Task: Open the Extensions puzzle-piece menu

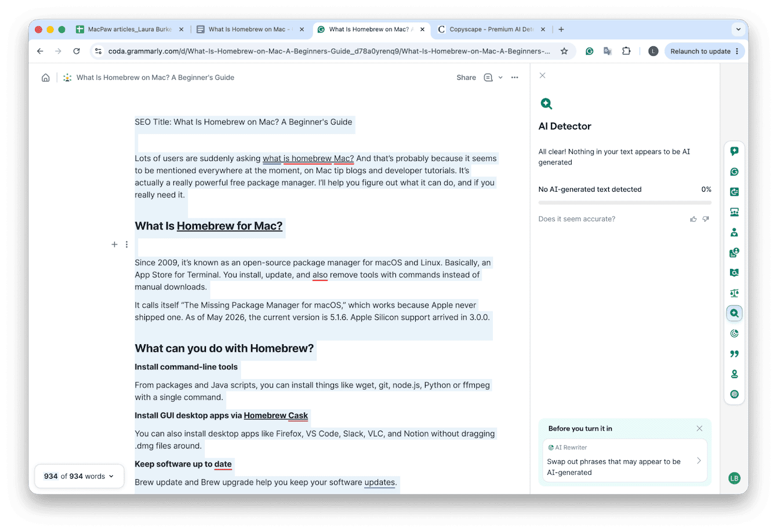Action: [626, 51]
